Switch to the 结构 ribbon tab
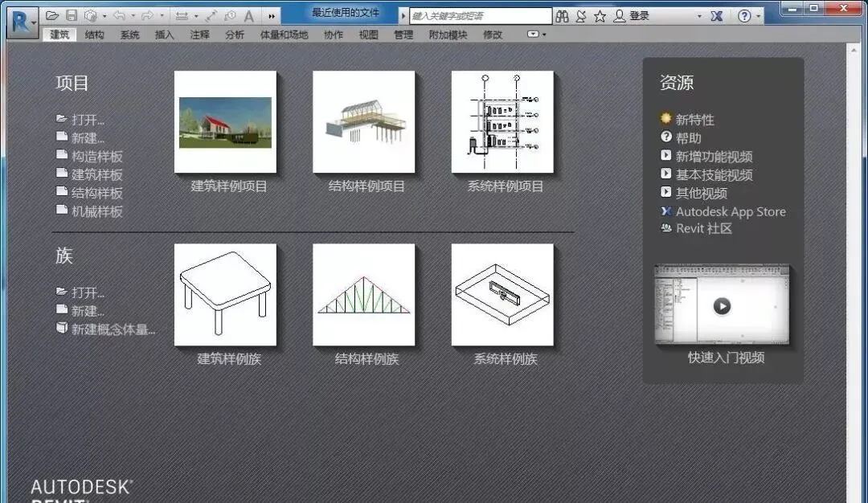 [94, 35]
